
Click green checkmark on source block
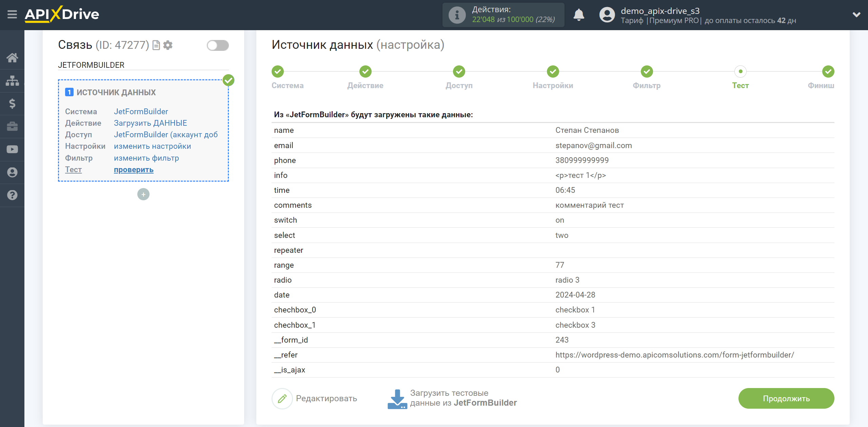229,80
